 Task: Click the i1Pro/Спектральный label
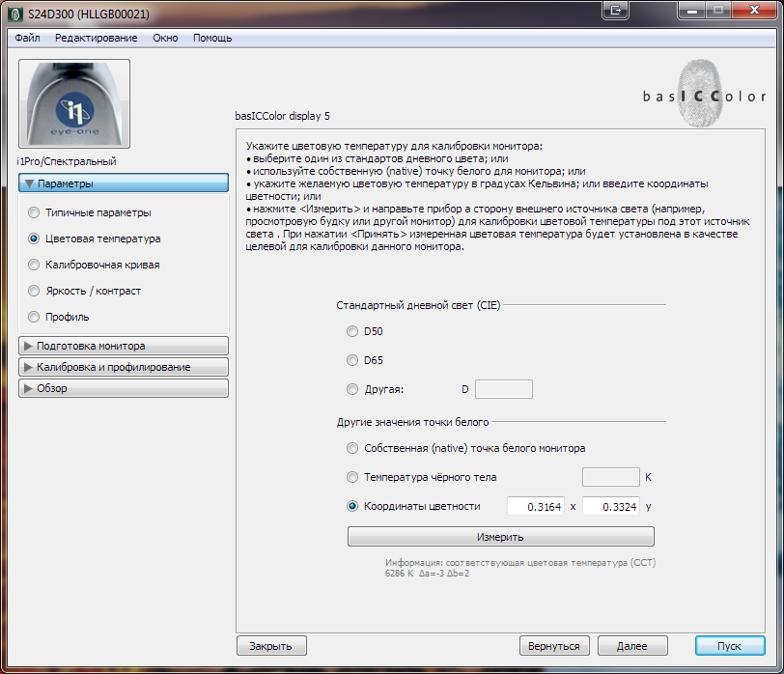(x=67, y=161)
